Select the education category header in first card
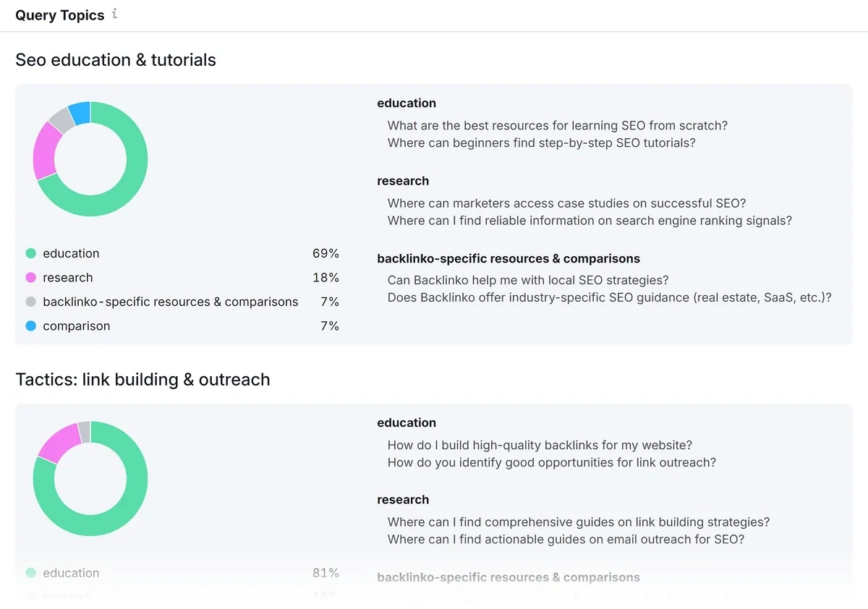This screenshot has height=609, width=868. tap(407, 103)
